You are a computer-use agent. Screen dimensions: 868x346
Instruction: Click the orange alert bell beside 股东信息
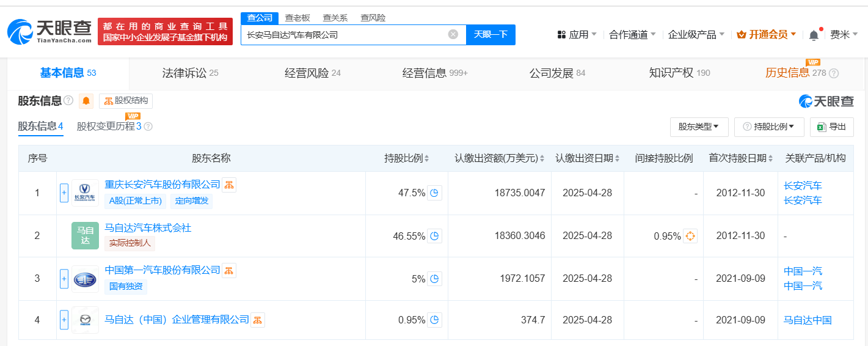coord(86,101)
